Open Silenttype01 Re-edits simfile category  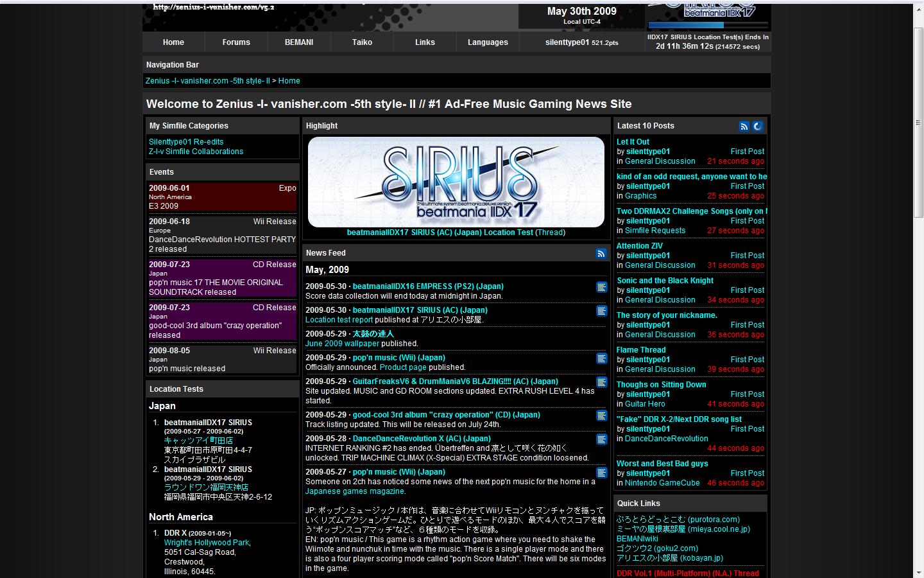point(186,142)
